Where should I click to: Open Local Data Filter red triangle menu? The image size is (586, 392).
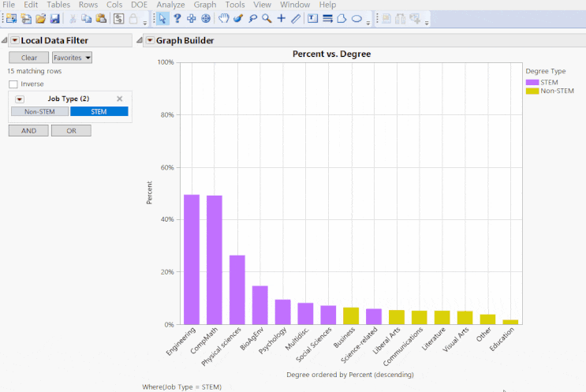[x=15, y=40]
